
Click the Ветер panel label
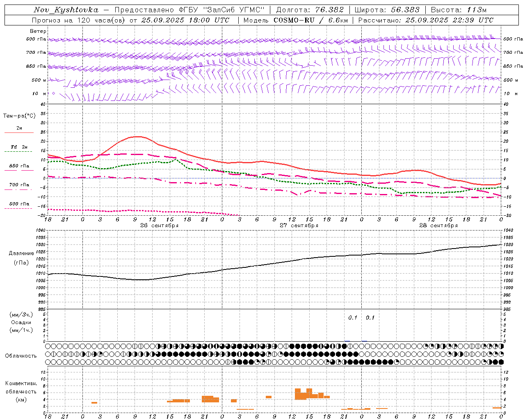(38, 31)
